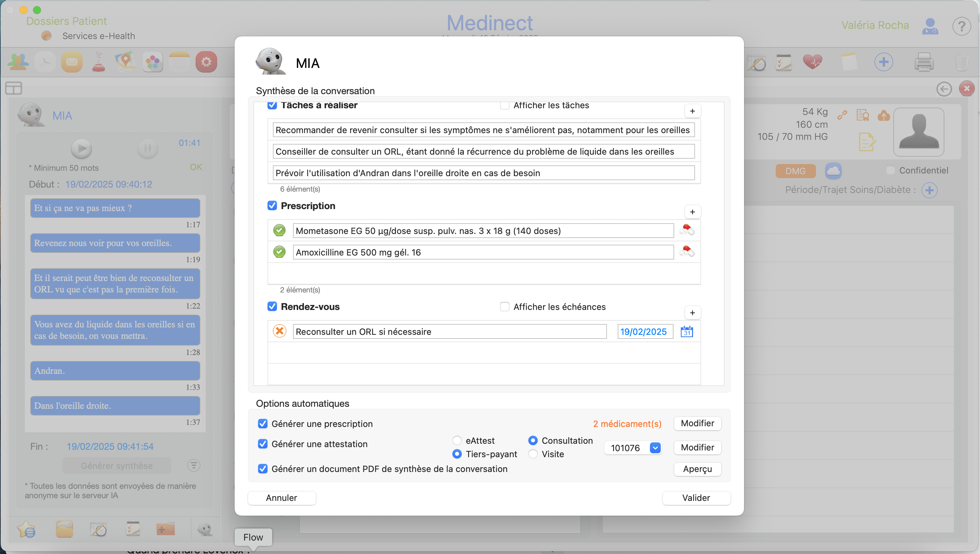The width and height of the screenshot is (980, 554).
Task: Click the red settings gear icon
Action: 206,62
